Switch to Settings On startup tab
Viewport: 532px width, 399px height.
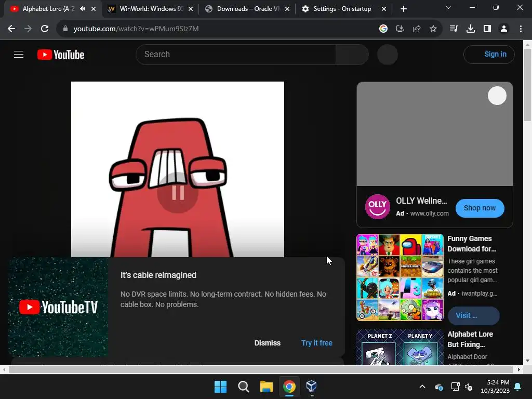[x=341, y=9]
